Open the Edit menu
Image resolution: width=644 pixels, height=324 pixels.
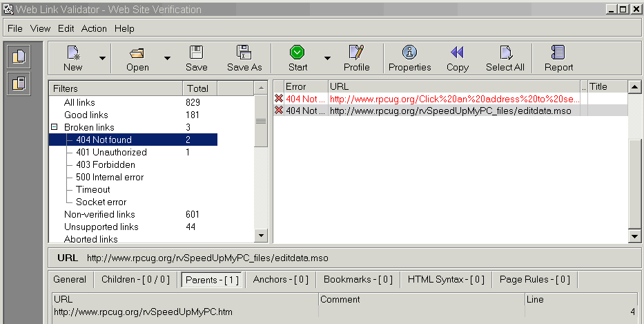[66, 28]
